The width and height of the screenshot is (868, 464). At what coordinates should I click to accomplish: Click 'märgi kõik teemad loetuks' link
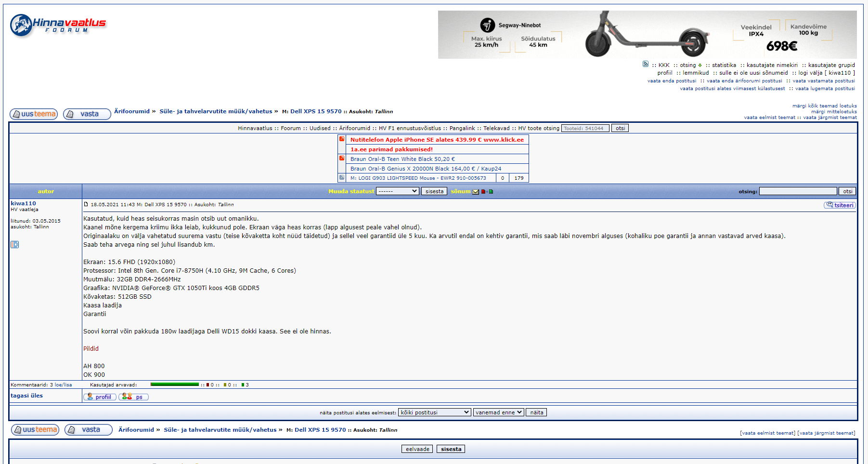pyautogui.click(x=824, y=106)
